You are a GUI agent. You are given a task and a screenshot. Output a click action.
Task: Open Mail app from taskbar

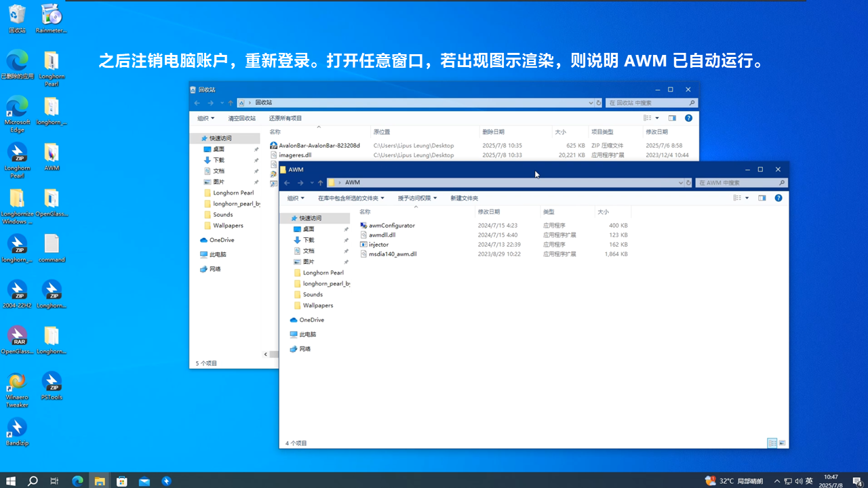pyautogui.click(x=144, y=481)
